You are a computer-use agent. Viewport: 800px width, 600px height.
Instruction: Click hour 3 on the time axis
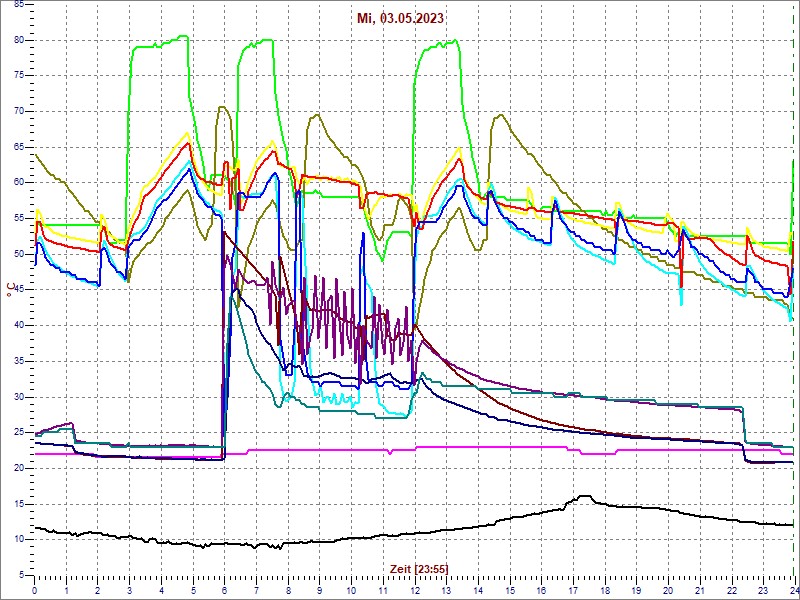tap(130, 589)
